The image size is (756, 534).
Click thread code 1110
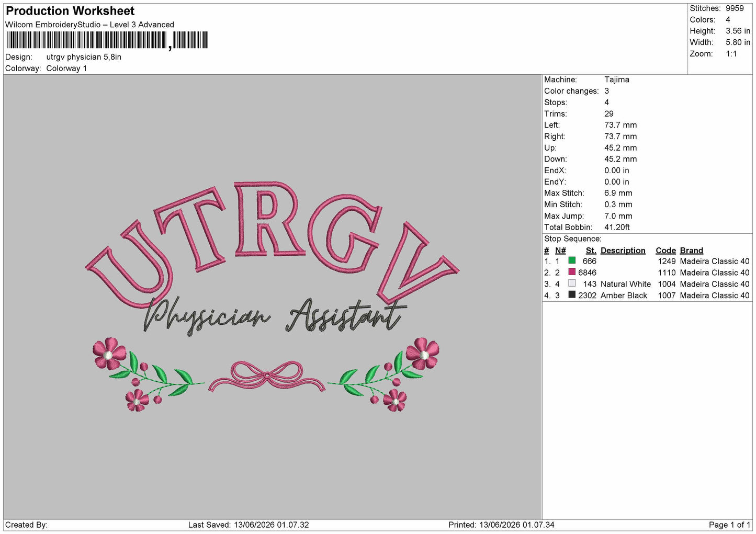point(667,272)
